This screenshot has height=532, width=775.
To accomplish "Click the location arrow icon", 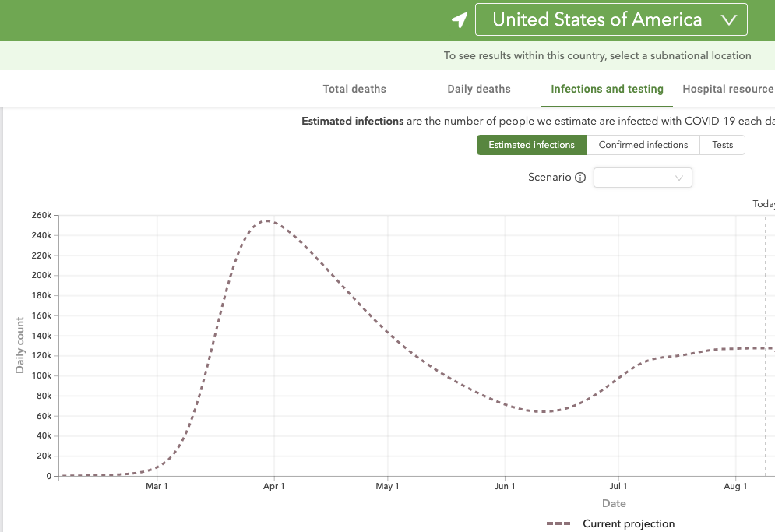I will [460, 20].
